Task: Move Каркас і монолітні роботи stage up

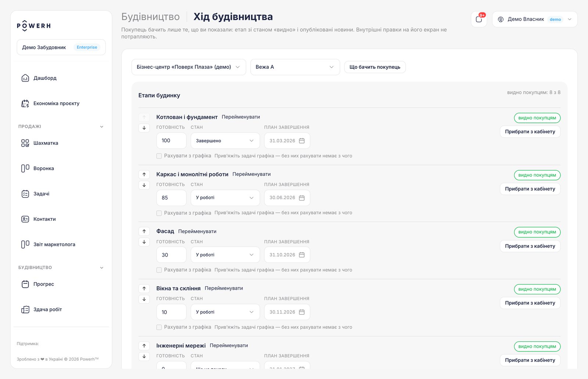Action: 144,174
